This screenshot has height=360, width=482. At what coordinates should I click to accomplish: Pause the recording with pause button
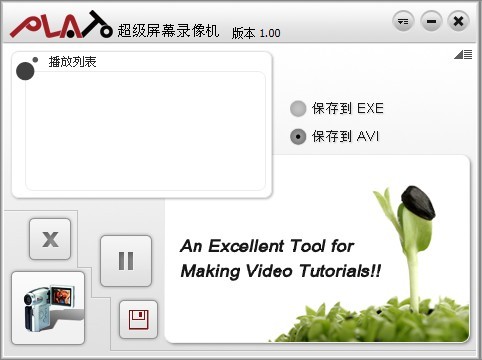tap(126, 261)
